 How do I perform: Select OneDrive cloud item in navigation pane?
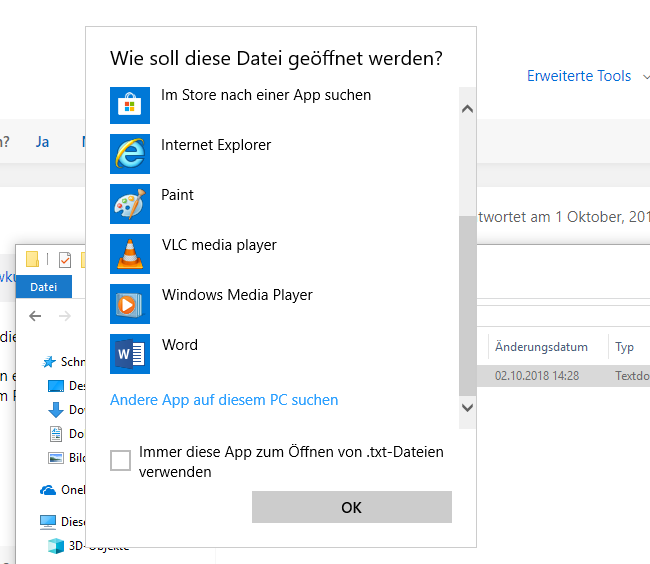pyautogui.click(x=63, y=490)
